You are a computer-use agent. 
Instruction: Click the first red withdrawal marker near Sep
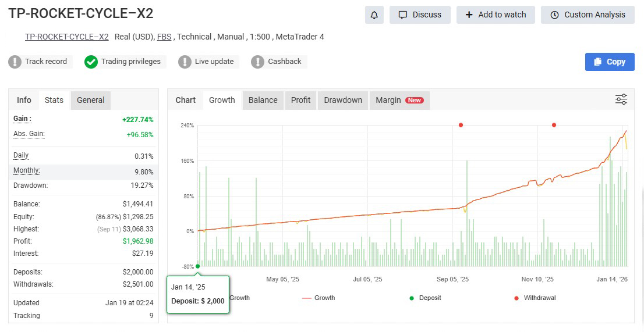(x=461, y=125)
